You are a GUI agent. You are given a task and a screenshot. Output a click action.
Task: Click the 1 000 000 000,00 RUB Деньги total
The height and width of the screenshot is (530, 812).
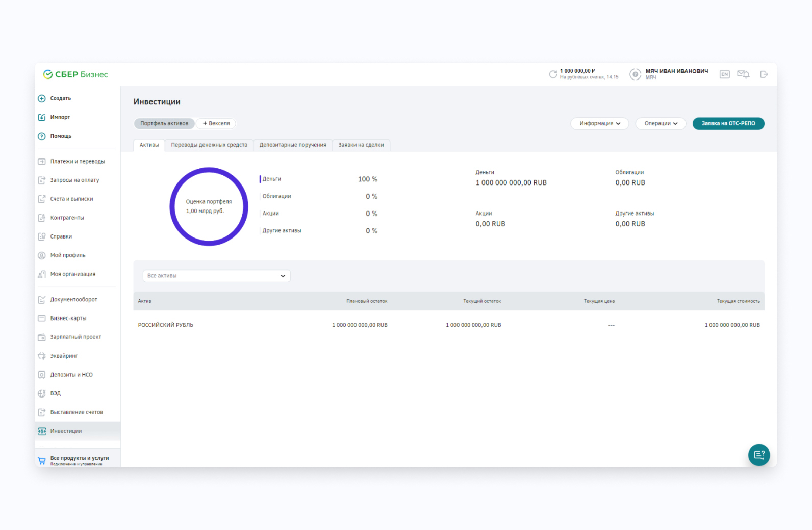[511, 183]
